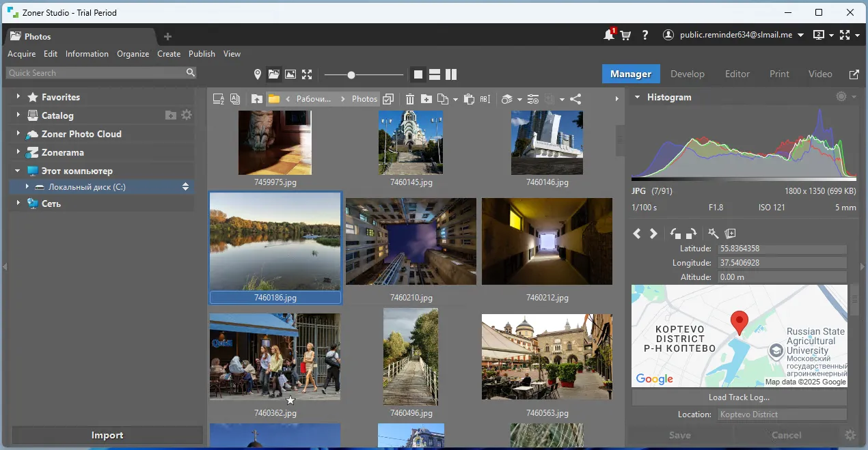Click the trash icon to delete the photo
Screen dimensions: 868x450
pyautogui.click(x=410, y=99)
